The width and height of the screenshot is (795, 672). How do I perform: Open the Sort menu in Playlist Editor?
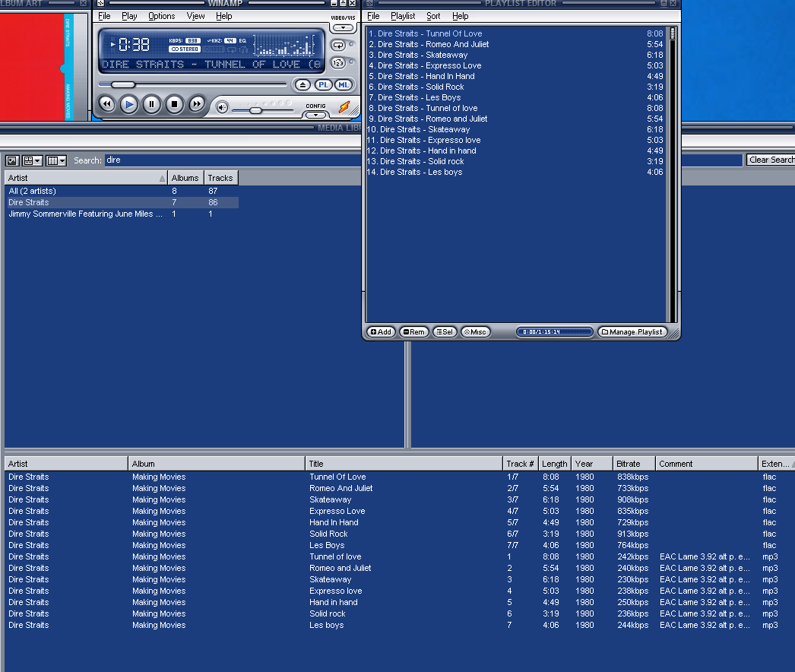[x=433, y=16]
